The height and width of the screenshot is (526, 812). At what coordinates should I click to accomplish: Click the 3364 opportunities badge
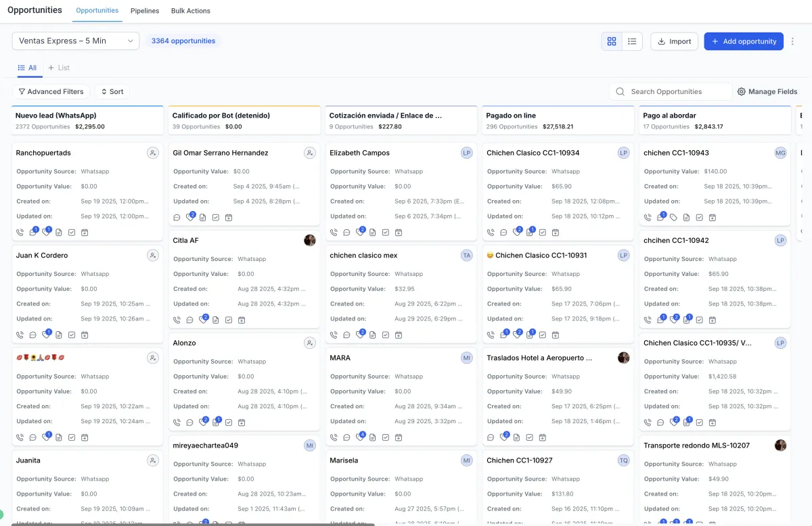pos(183,41)
